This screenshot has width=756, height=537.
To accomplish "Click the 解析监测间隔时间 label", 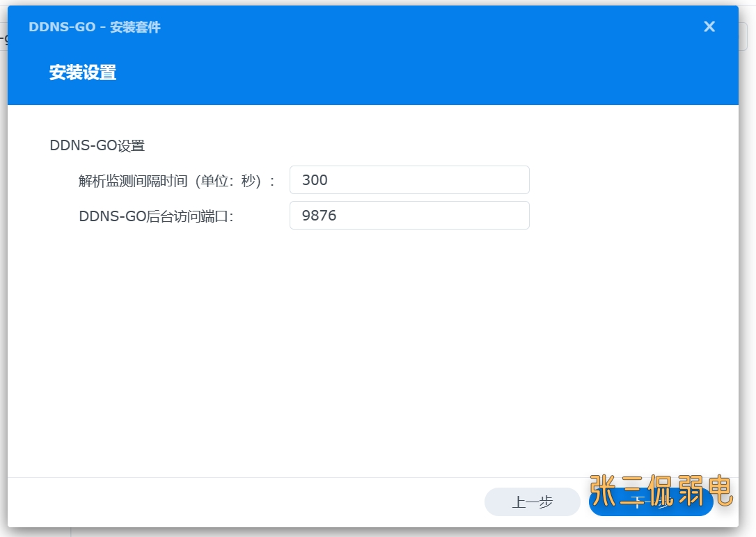I will [x=176, y=181].
